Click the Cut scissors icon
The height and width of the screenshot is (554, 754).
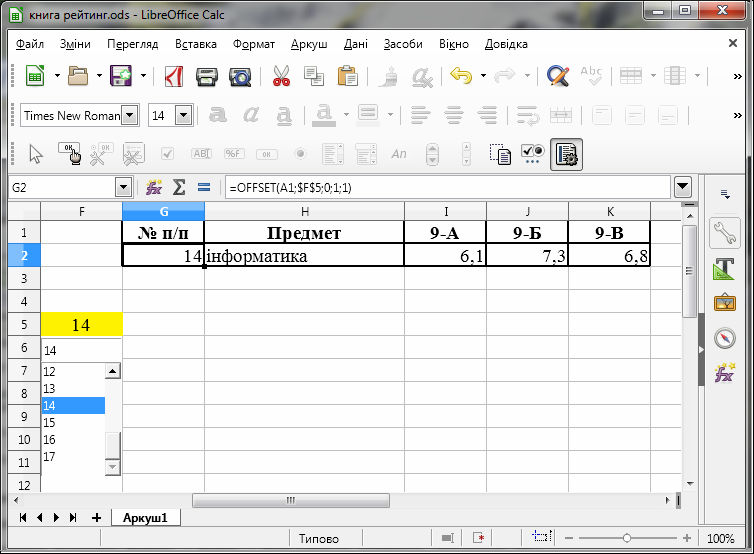(281, 76)
